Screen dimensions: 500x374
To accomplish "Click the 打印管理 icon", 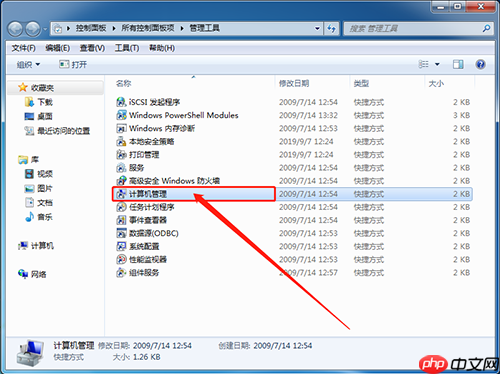I will (121, 155).
